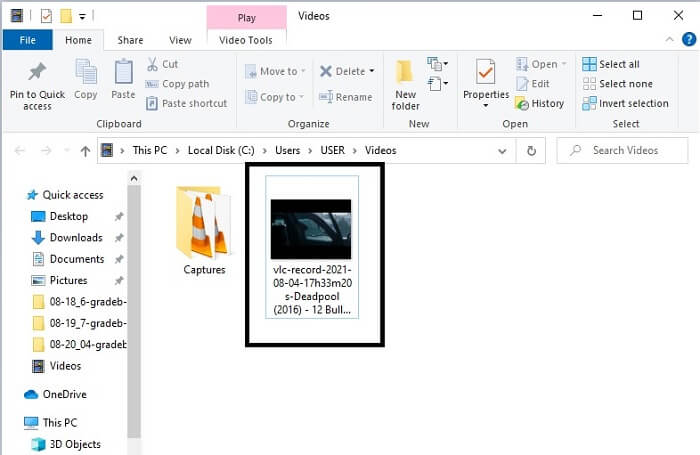The width and height of the screenshot is (700, 455).
Task: Open Pictures in navigation pane
Action: (x=59, y=280)
